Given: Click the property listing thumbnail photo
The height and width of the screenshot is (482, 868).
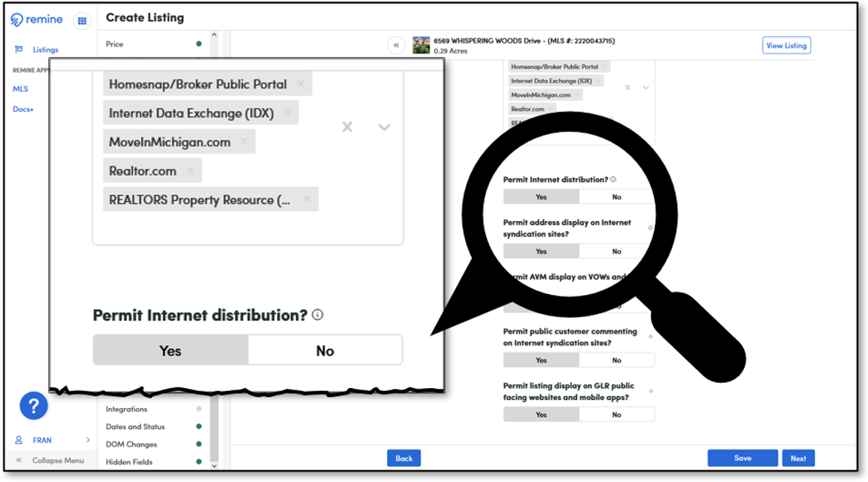Looking at the screenshot, I should (x=421, y=45).
